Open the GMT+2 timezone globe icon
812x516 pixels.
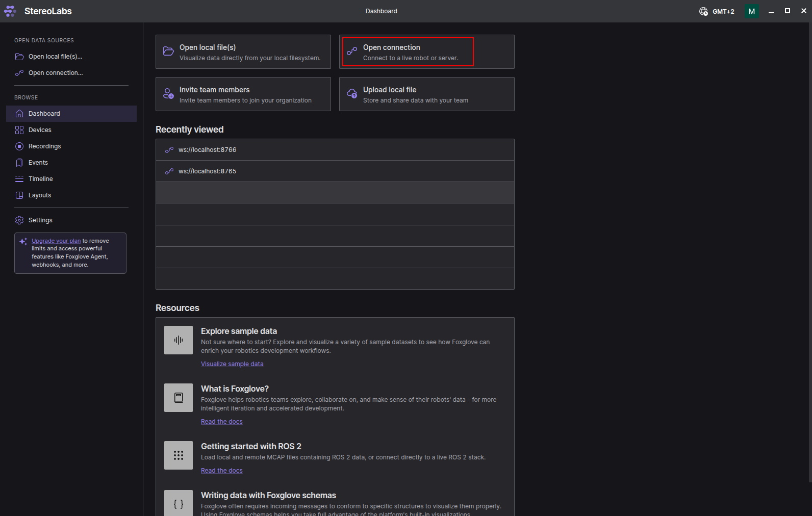coord(703,11)
